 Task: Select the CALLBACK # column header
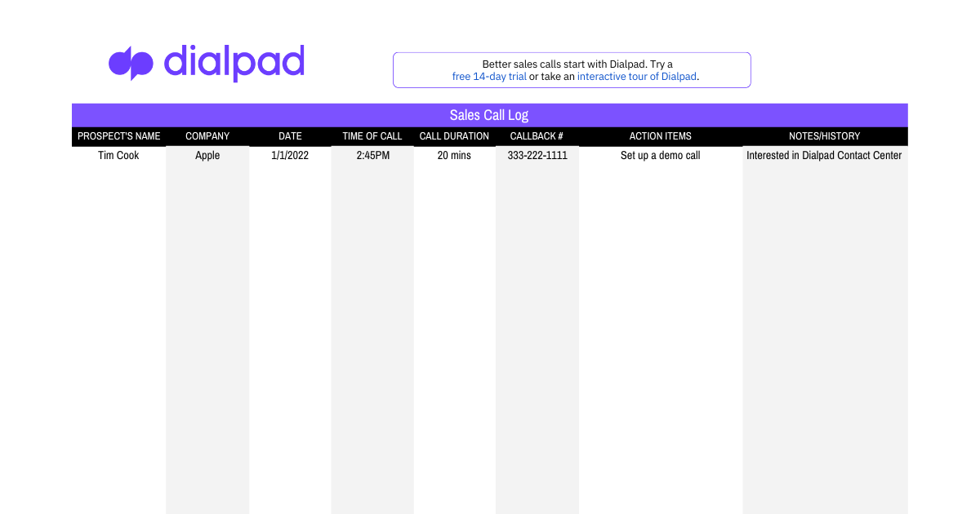pyautogui.click(x=537, y=136)
